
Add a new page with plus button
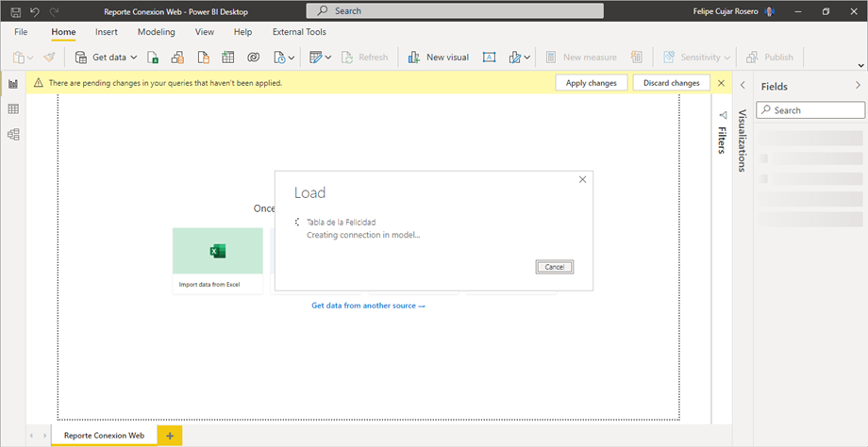pyautogui.click(x=170, y=436)
